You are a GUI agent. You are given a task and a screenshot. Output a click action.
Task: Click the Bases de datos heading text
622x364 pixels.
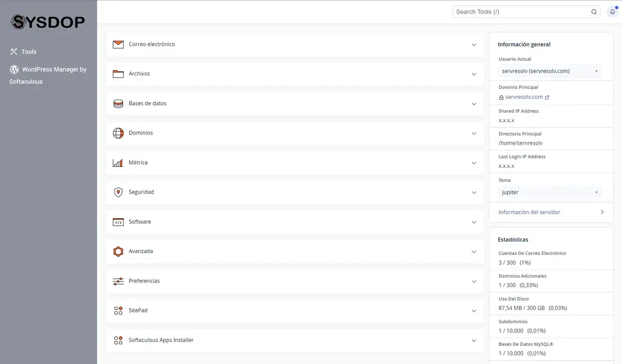click(x=148, y=103)
